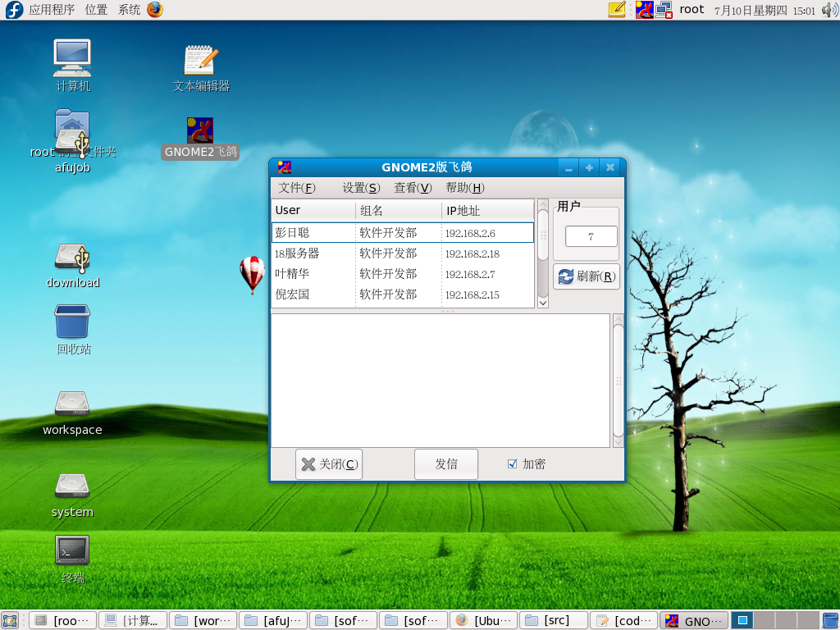The image size is (840, 630).
Task: Click in the message text area
Action: click(441, 381)
